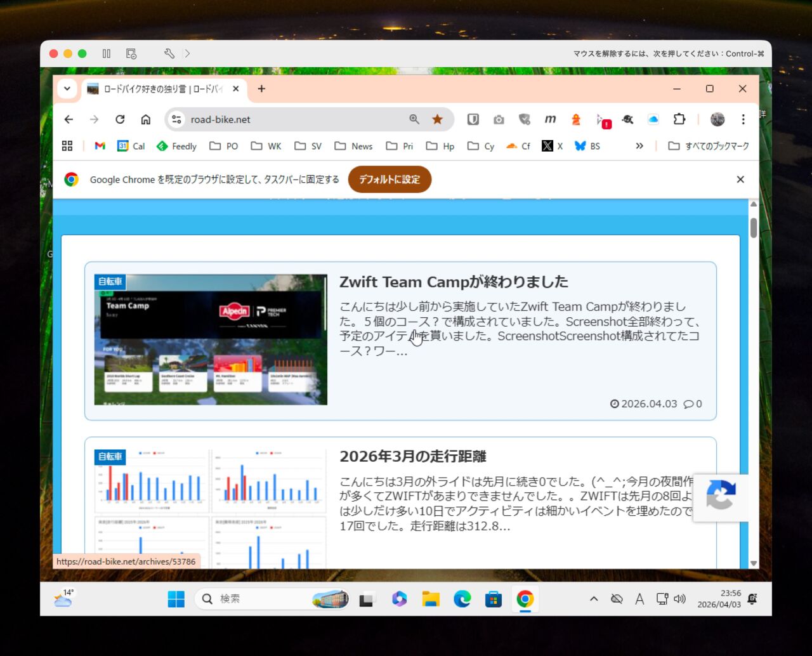The image size is (812, 656).
Task: Click the bookmark star in address bar
Action: (437, 119)
